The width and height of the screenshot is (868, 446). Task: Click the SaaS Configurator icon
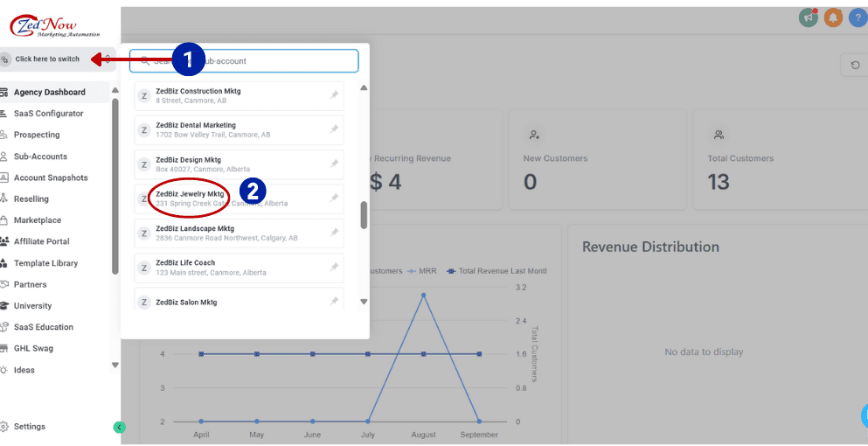(x=3, y=114)
